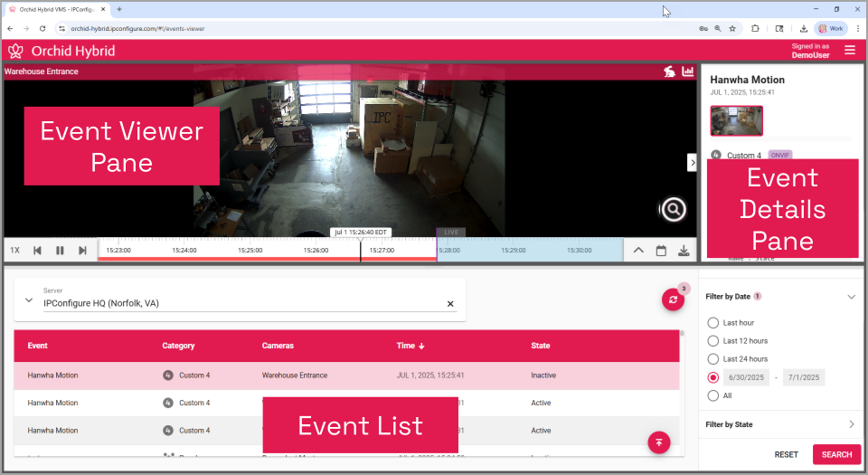Open the calendar date picker in the player

(661, 251)
